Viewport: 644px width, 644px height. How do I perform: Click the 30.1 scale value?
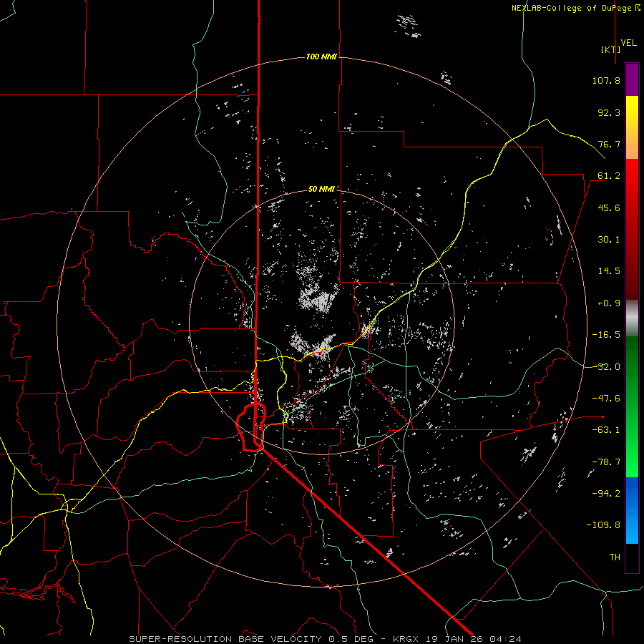(x=609, y=240)
